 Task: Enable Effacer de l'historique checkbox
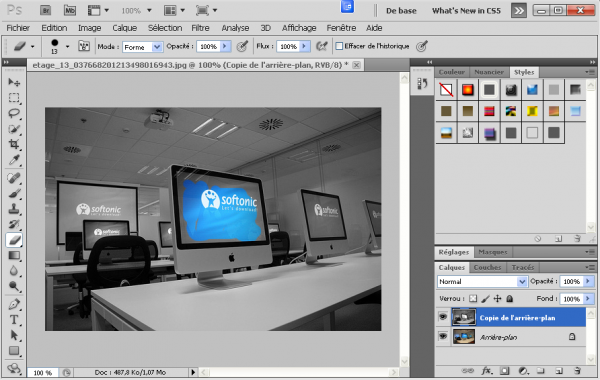pyautogui.click(x=339, y=46)
